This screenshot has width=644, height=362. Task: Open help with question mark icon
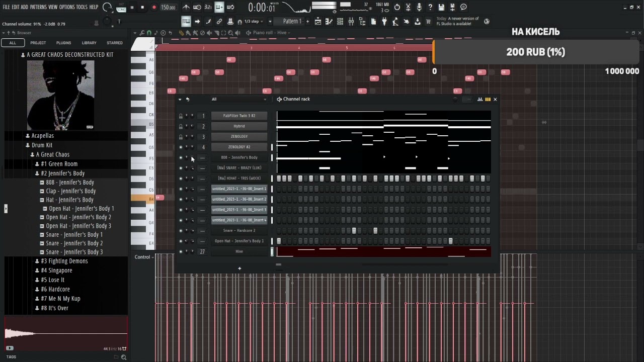[x=430, y=7]
